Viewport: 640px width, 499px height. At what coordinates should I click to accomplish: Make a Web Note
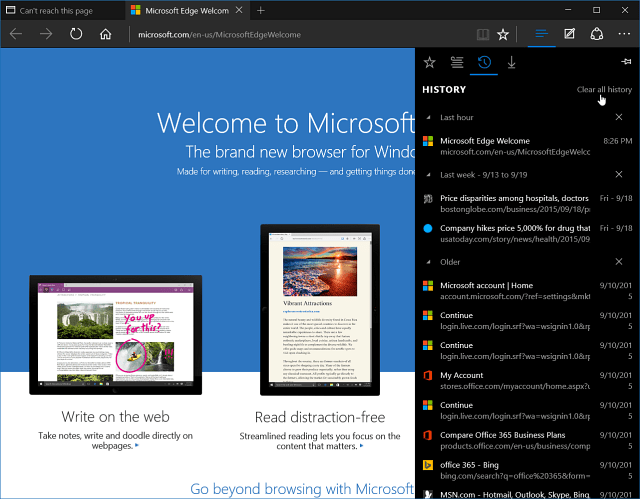point(569,34)
